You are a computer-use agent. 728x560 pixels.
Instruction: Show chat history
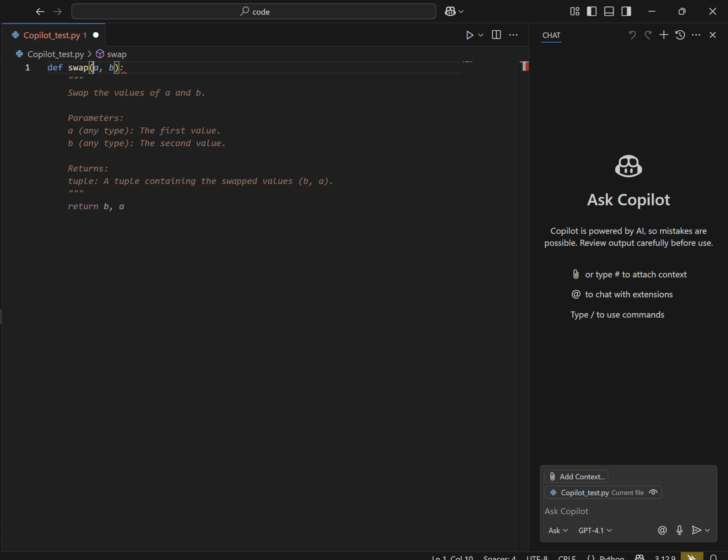680,35
